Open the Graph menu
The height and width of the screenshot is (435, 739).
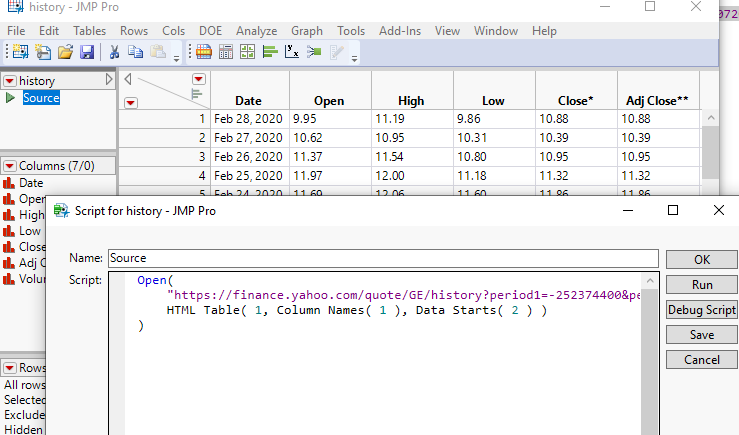coord(307,31)
